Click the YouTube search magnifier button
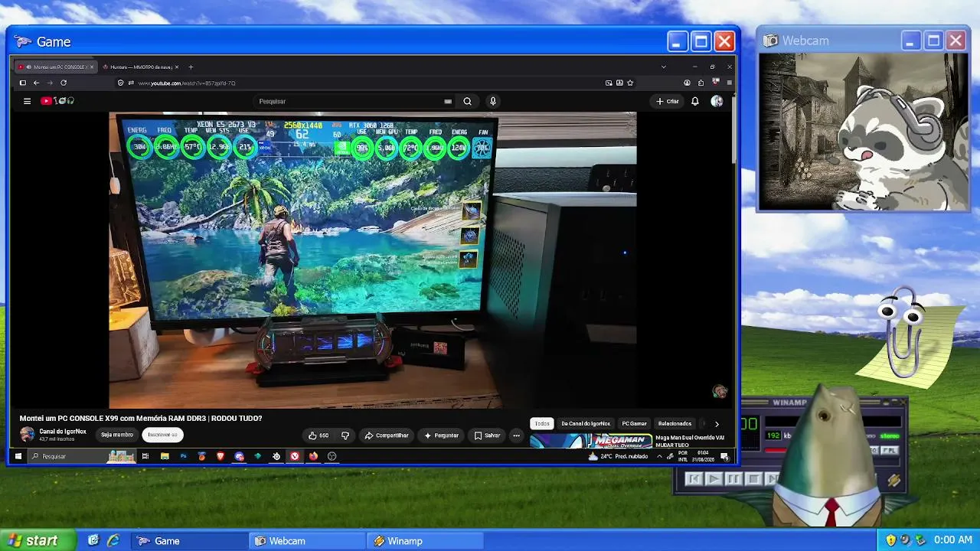980x551 pixels. (x=467, y=101)
